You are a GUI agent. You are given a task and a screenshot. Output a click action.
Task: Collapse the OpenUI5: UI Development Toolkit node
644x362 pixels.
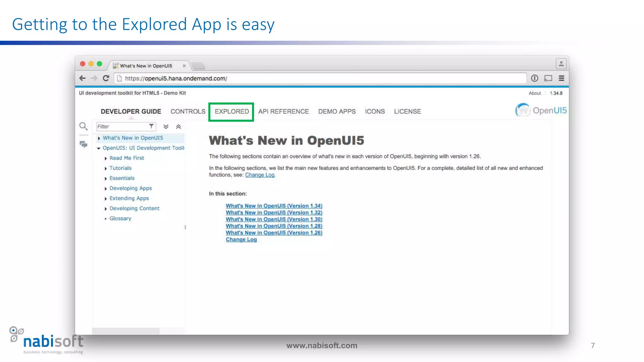coord(99,148)
